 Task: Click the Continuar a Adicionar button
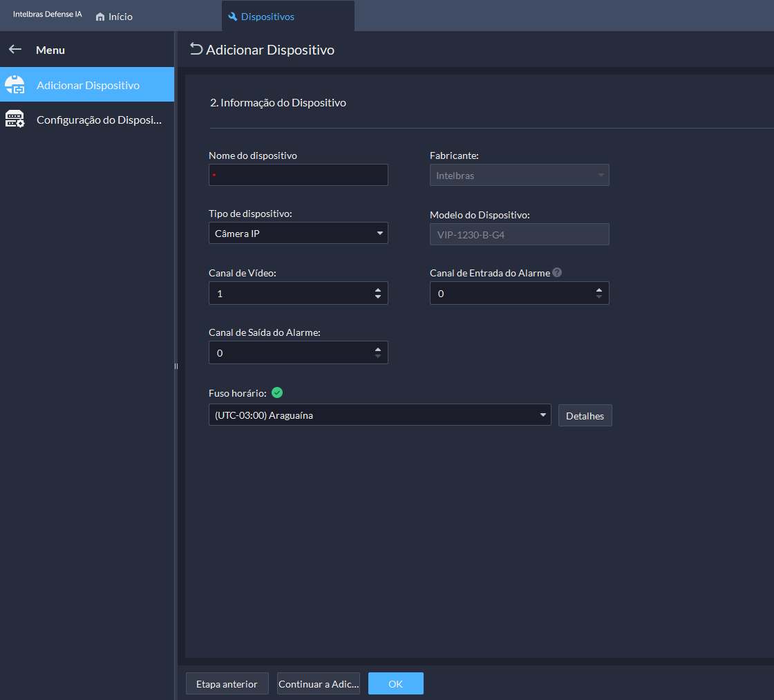pyautogui.click(x=319, y=683)
